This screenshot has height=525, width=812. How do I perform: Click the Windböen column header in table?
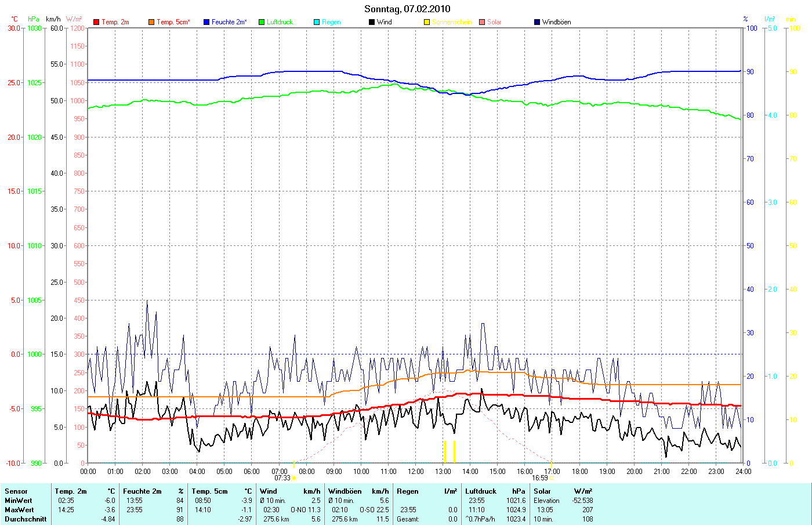click(345, 491)
